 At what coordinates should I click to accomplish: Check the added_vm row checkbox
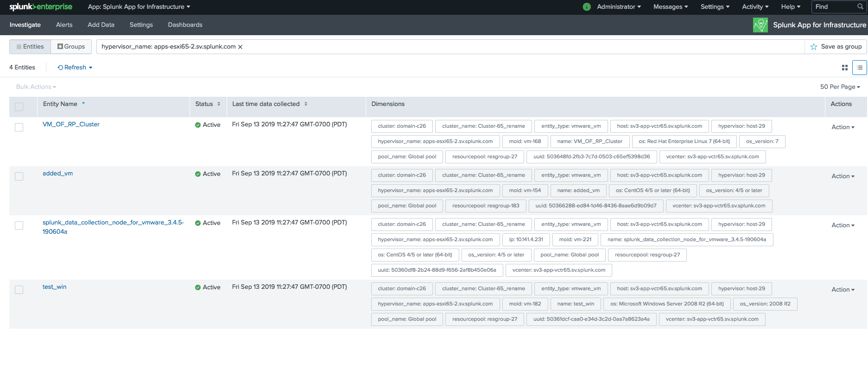coord(19,176)
